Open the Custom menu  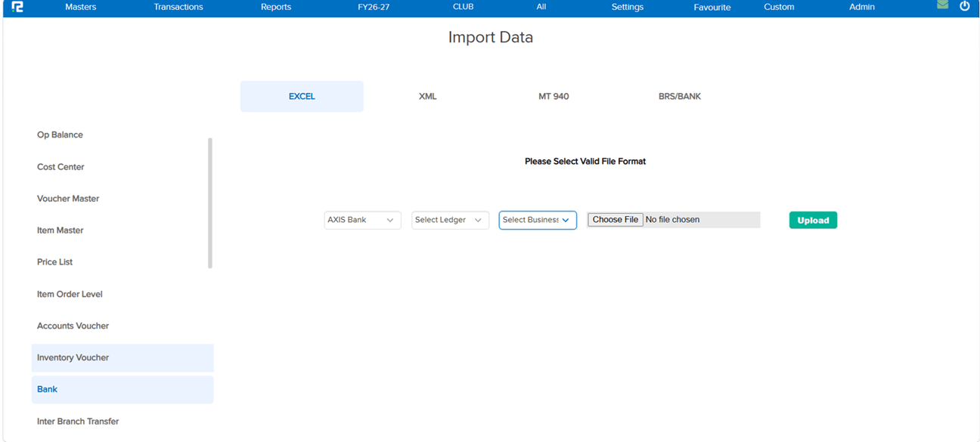coord(779,7)
